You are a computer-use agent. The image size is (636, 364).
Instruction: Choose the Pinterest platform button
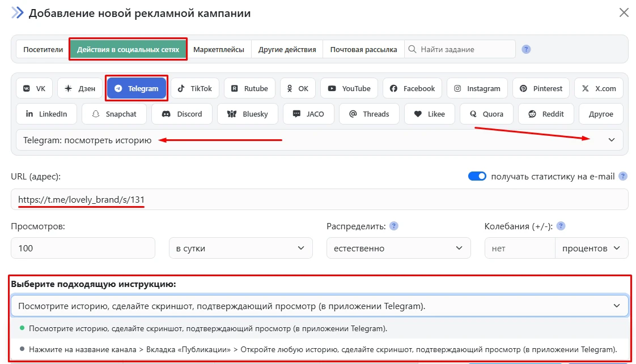pyautogui.click(x=540, y=88)
